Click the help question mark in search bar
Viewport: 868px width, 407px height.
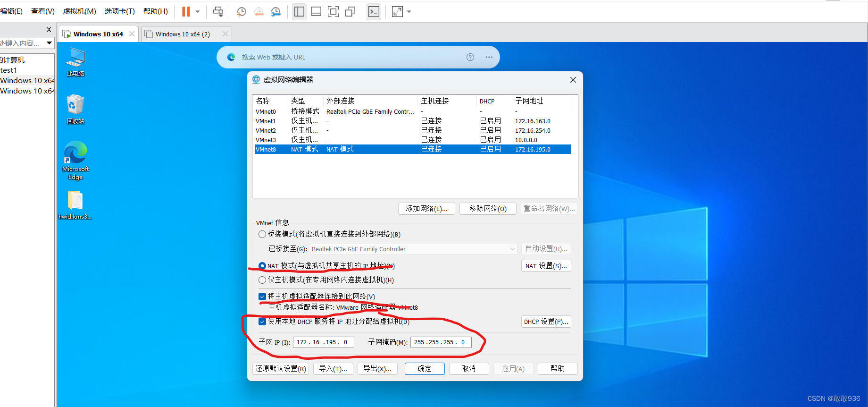click(x=470, y=57)
